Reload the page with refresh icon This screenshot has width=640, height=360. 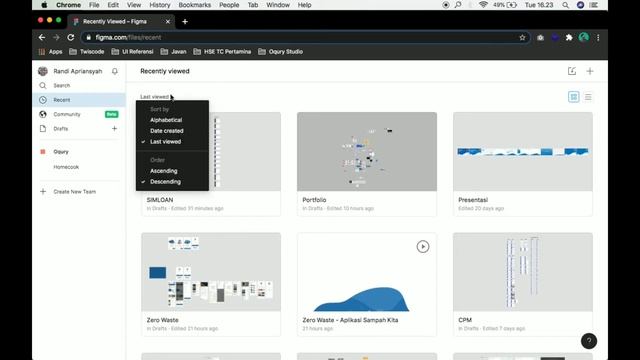[x=71, y=38]
